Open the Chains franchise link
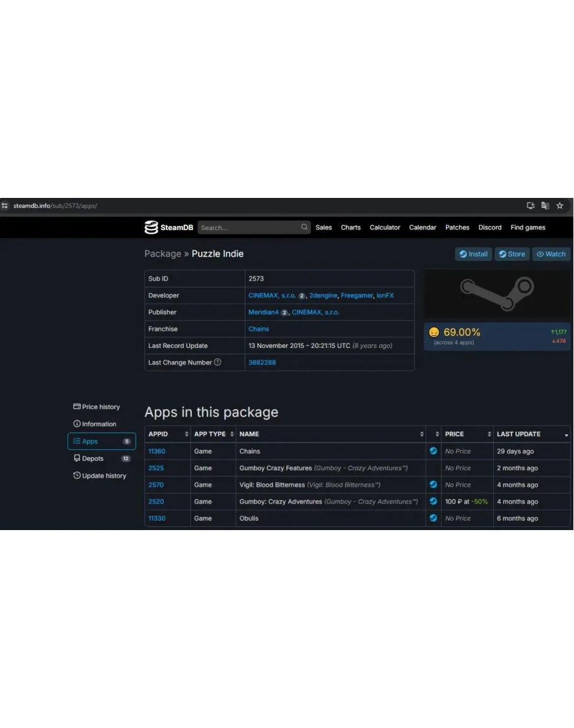Screen dimensions: 574x728 pos(259,329)
